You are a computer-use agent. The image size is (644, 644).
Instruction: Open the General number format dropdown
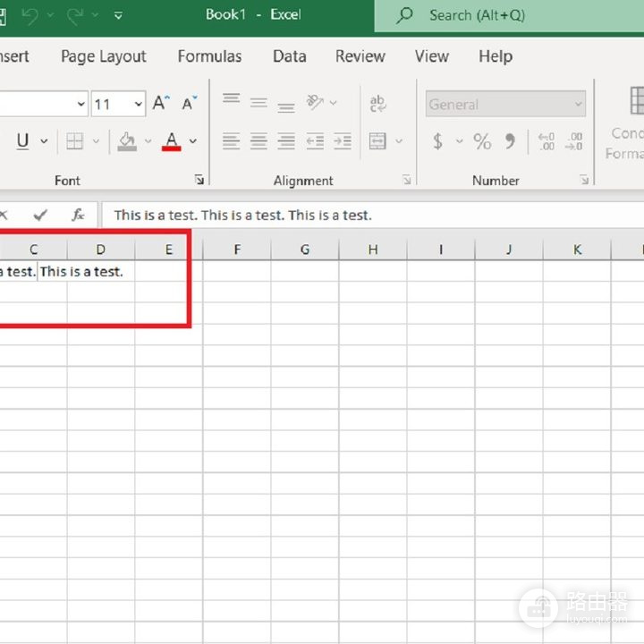point(505,104)
